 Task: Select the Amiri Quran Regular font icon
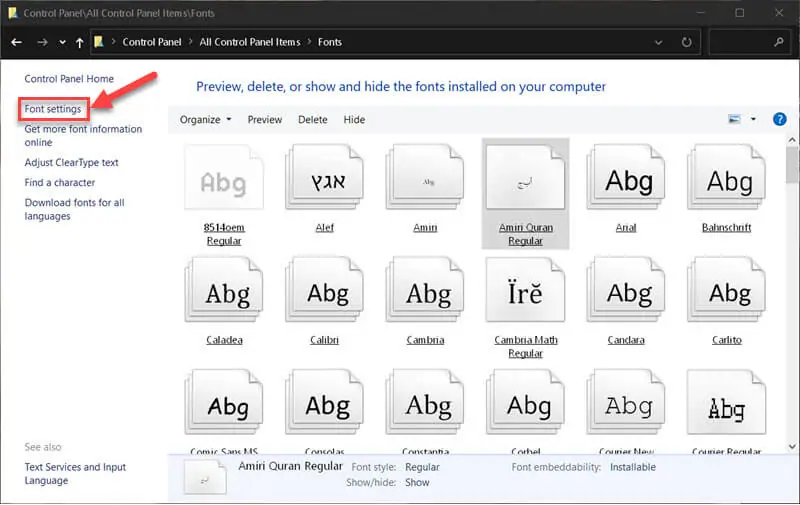526,177
